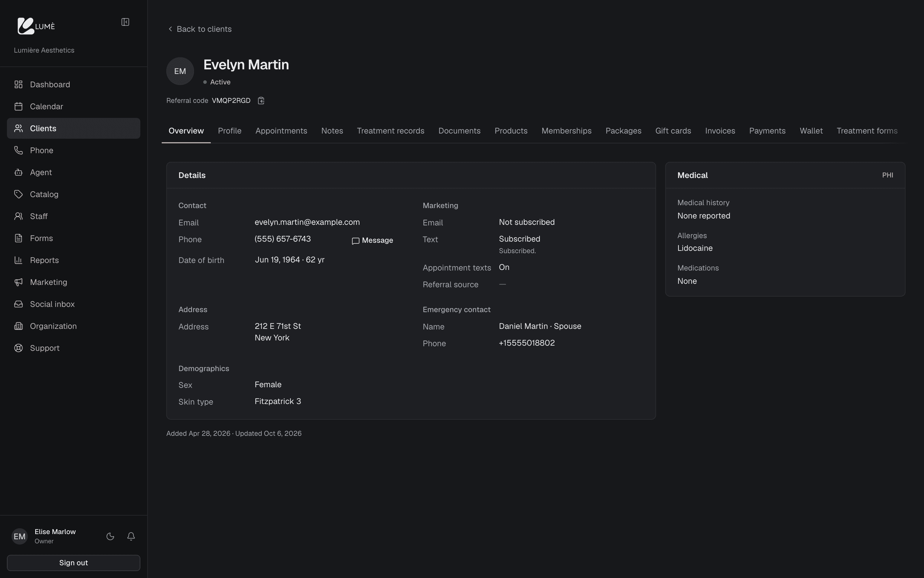Click the Active status label

tap(220, 82)
